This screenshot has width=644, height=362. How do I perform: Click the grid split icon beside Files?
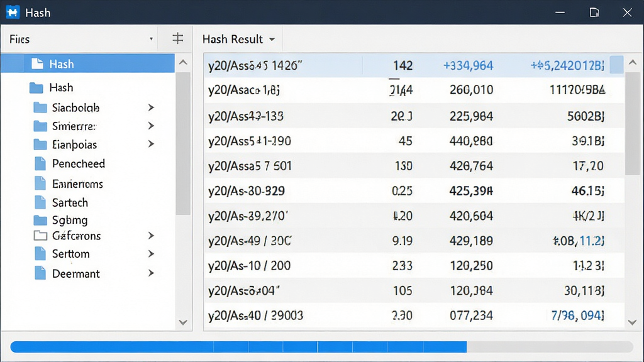tap(177, 38)
